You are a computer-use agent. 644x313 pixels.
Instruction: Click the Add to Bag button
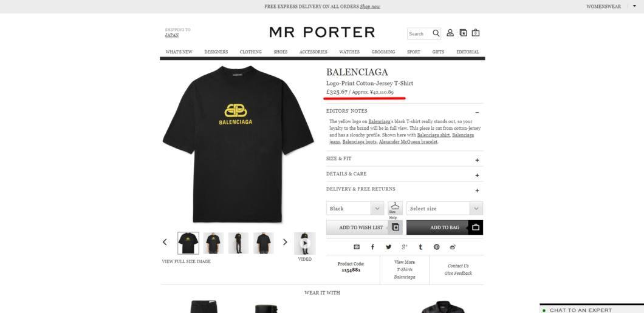point(445,227)
